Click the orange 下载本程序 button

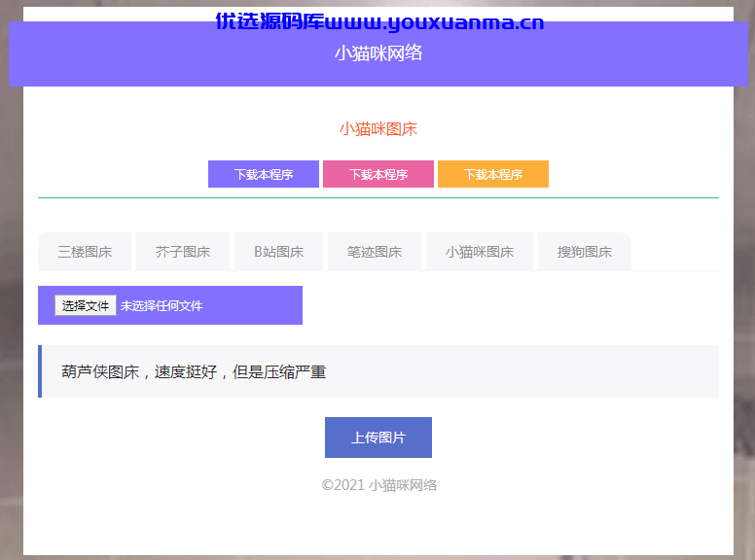(493, 174)
